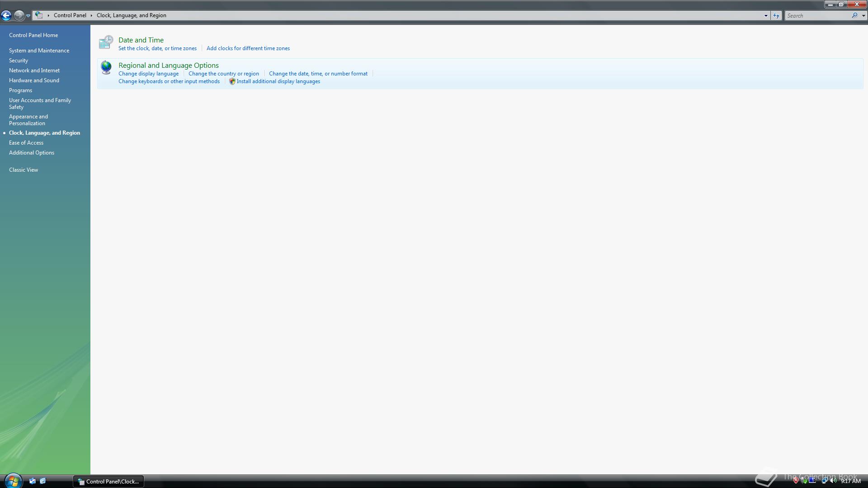The height and width of the screenshot is (488, 868).
Task: Open Regional and Language Options heading
Action: click(169, 66)
